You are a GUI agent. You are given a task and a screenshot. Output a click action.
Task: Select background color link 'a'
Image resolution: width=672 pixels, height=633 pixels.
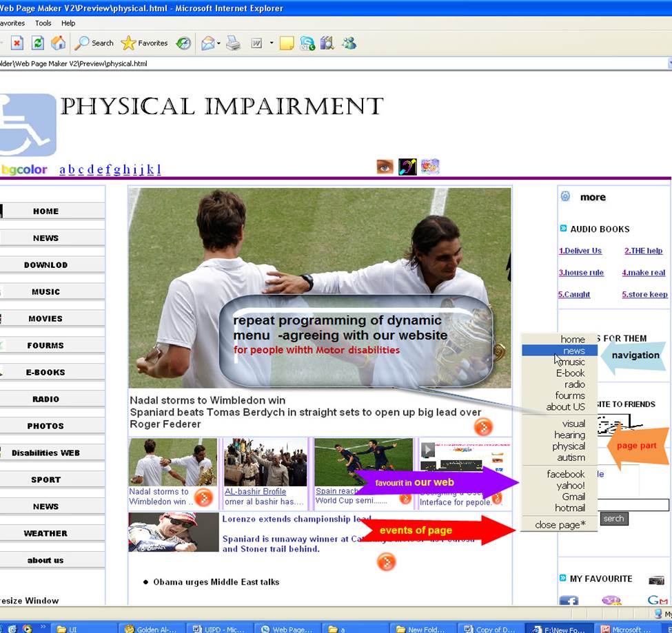[63, 169]
